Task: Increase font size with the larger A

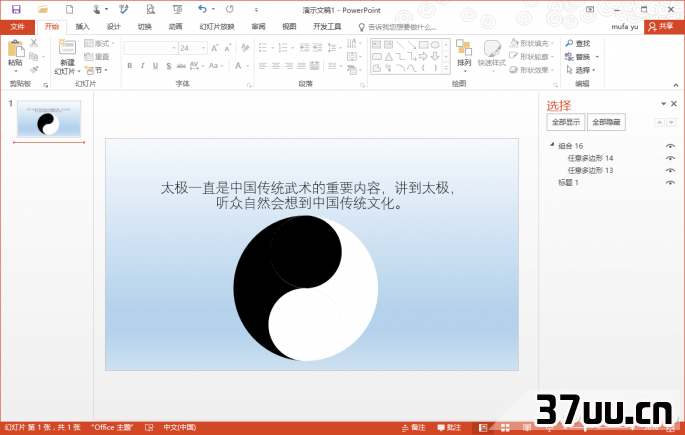Action: coord(214,48)
